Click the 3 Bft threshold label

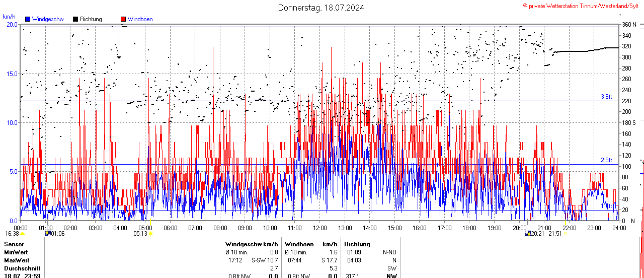tap(606, 97)
